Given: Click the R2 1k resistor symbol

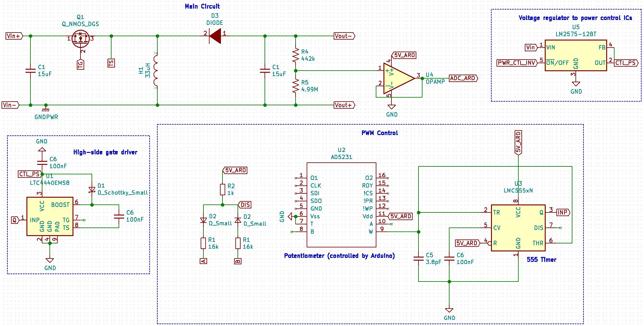Looking at the screenshot, I should tap(223, 189).
